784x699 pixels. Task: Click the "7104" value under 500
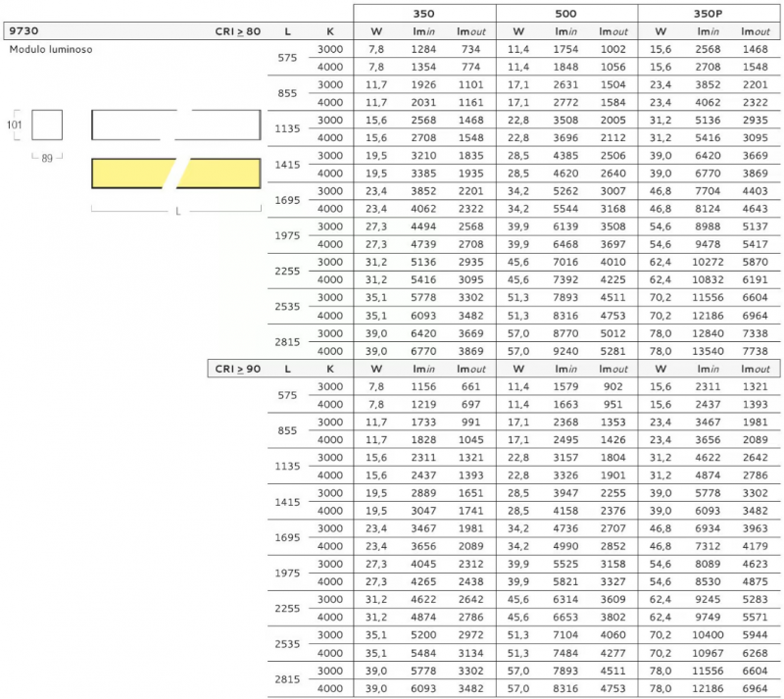(x=565, y=635)
